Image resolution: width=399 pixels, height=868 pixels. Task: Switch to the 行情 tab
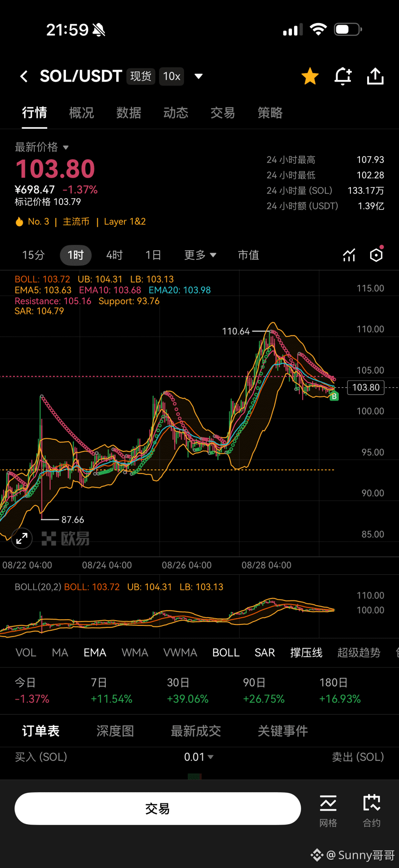tap(35, 113)
